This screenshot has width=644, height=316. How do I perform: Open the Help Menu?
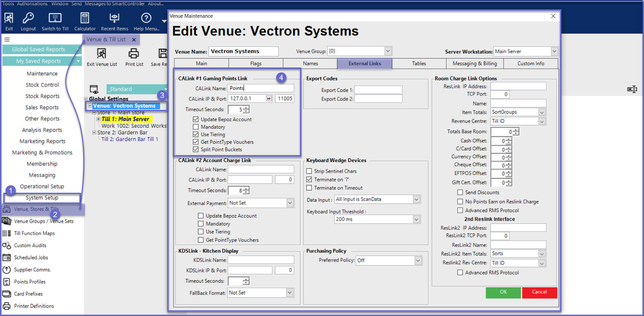click(146, 21)
